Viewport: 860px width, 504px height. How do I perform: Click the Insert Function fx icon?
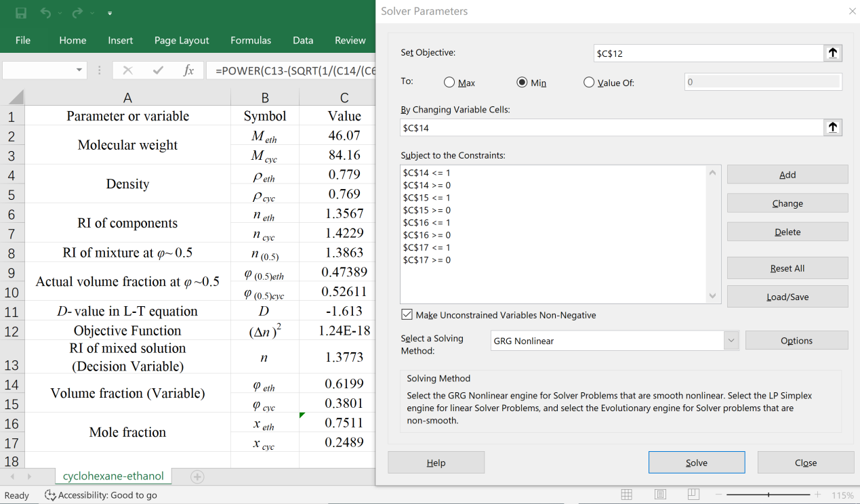(189, 70)
